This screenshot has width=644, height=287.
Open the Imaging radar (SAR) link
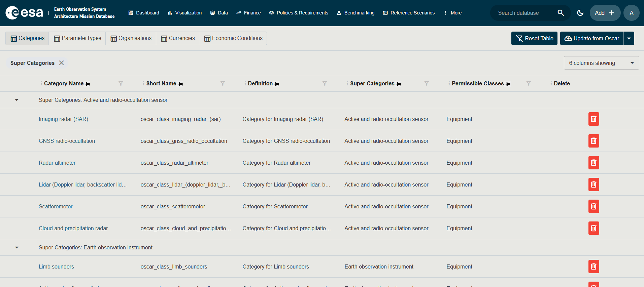click(63, 119)
